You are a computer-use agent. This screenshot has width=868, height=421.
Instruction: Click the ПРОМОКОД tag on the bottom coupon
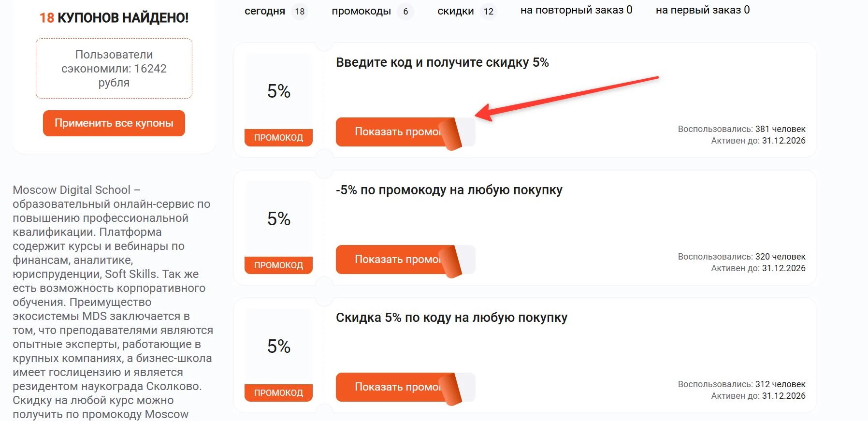pos(279,393)
